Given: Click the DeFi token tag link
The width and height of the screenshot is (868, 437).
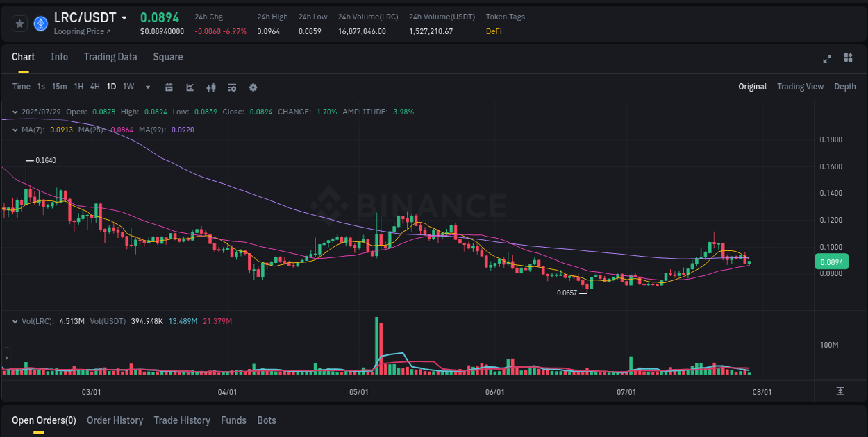Looking at the screenshot, I should 494,31.
